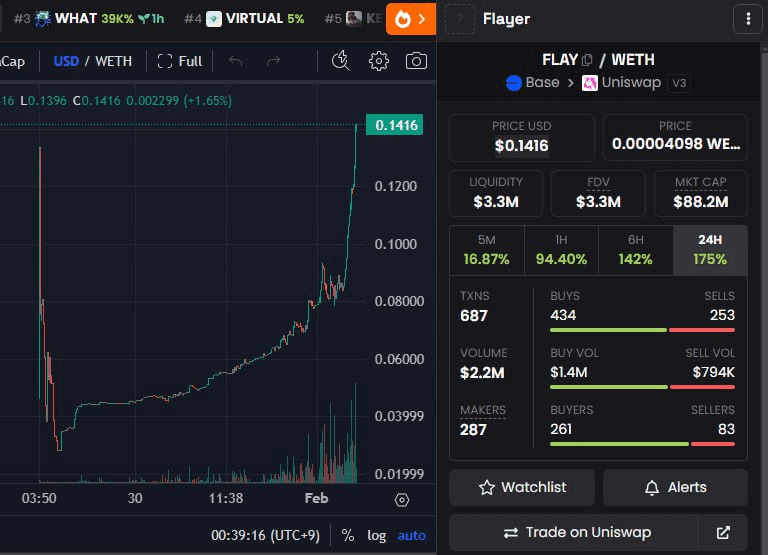Open the VIRTUAL trending token link

(x=244, y=19)
